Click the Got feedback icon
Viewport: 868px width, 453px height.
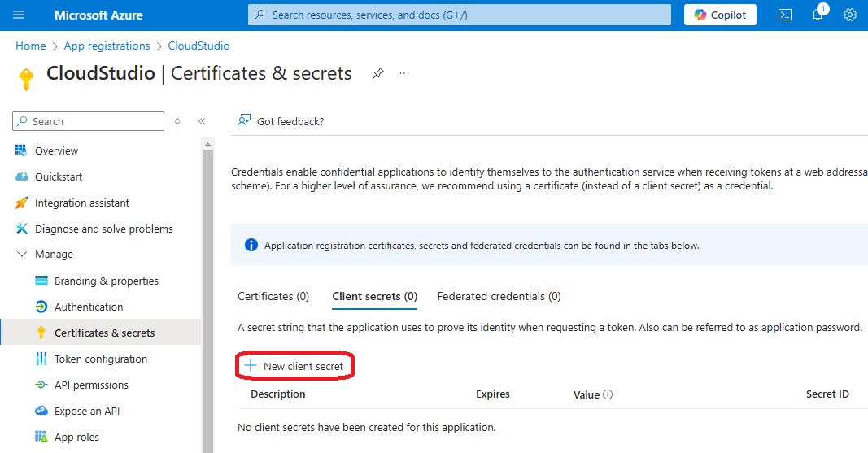tap(243, 121)
